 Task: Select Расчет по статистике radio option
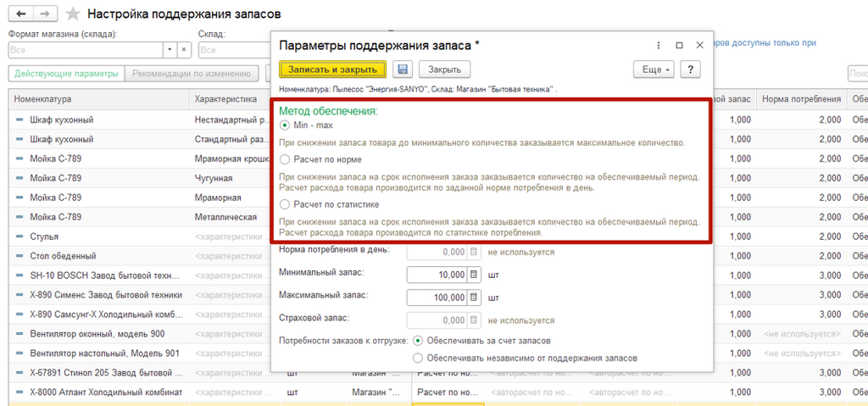(x=285, y=204)
